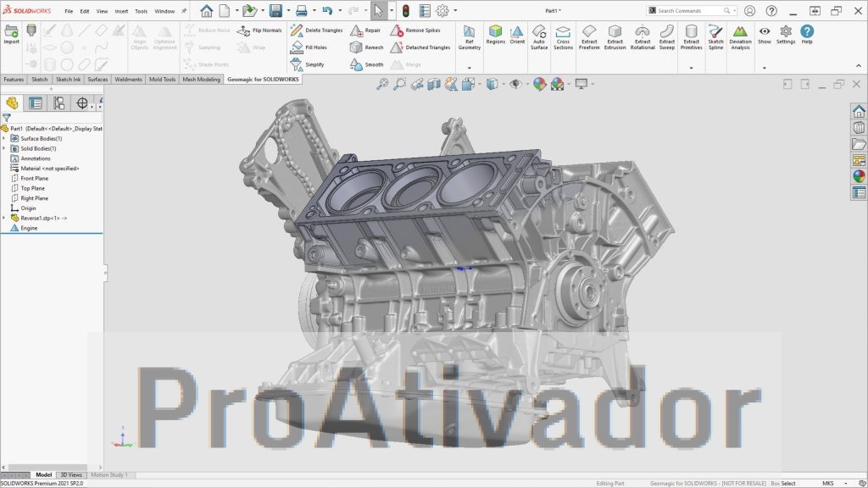This screenshot has width=868, height=488.
Task: Toggle the Hide/Show Items eye icon
Action: coord(515,85)
